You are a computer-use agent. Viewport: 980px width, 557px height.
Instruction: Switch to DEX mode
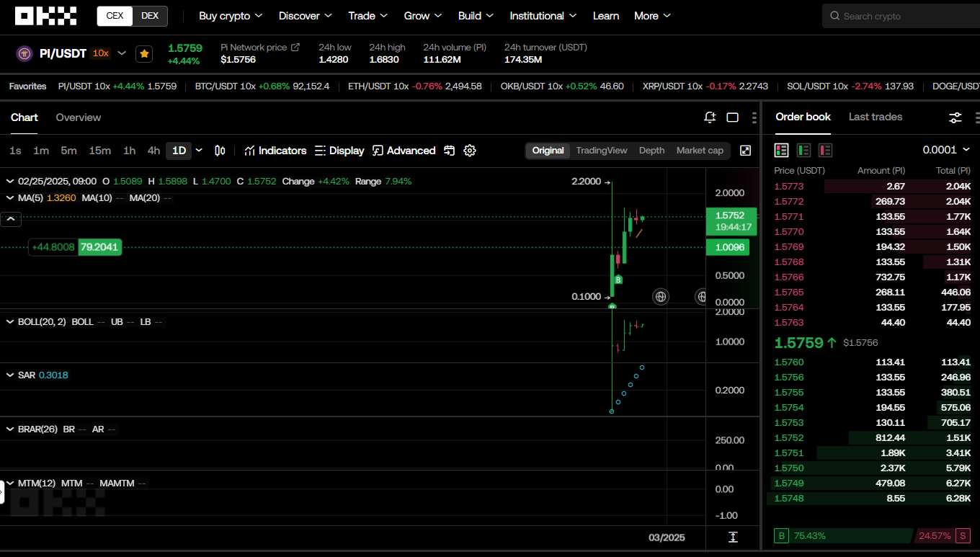[150, 16]
